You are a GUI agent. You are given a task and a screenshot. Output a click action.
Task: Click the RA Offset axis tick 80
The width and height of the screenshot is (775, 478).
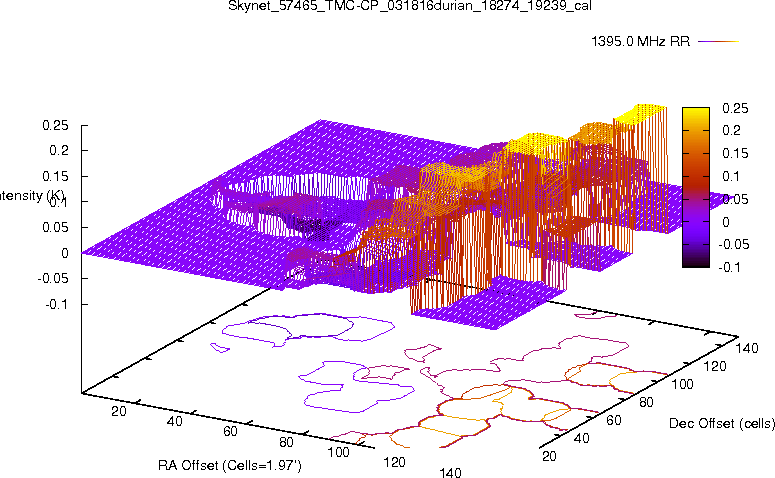tap(286, 442)
